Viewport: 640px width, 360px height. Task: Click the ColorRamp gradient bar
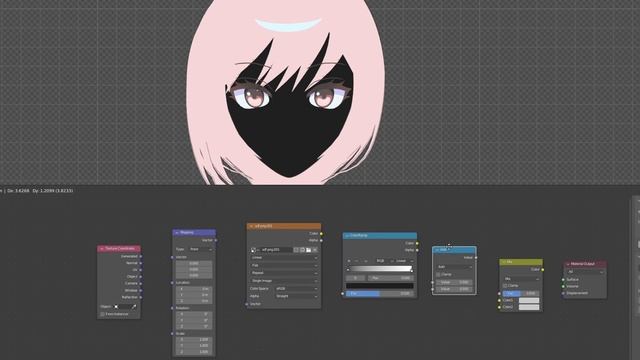tap(380, 269)
